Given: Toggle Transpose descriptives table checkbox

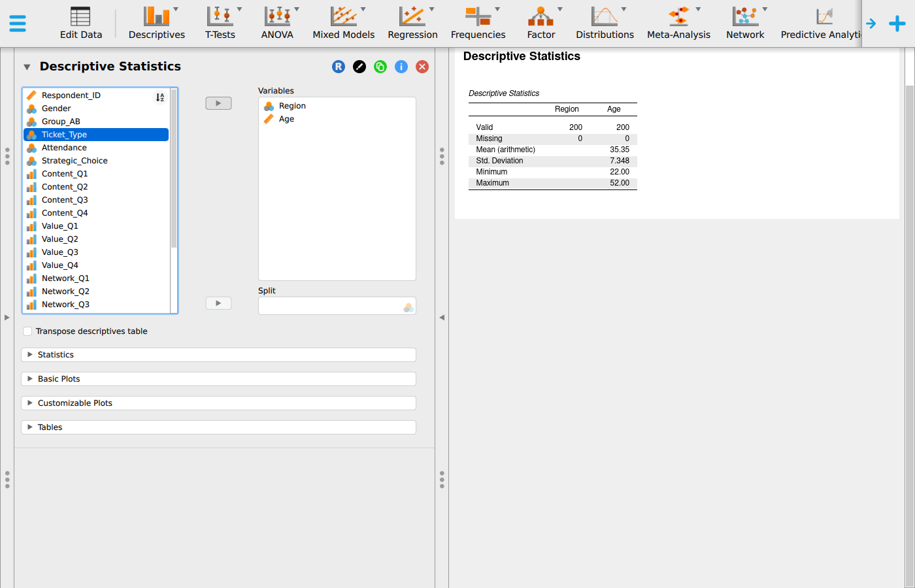Looking at the screenshot, I should tap(27, 331).
